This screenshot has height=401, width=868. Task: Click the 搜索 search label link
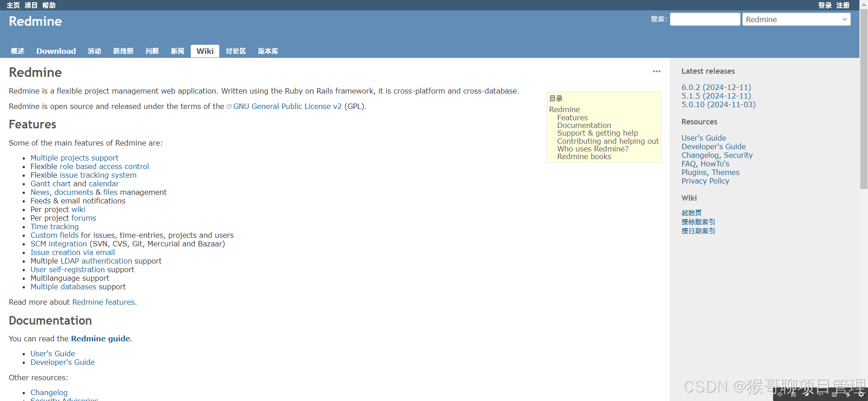pyautogui.click(x=658, y=19)
